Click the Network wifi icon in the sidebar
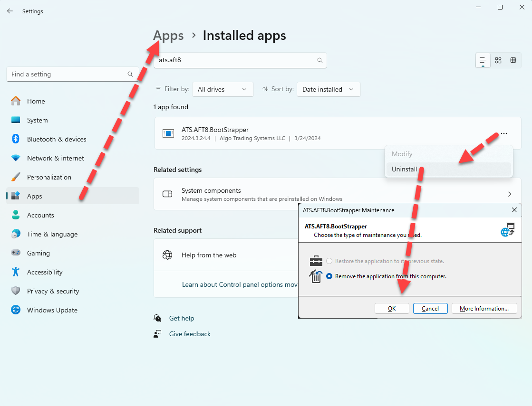 (x=16, y=158)
